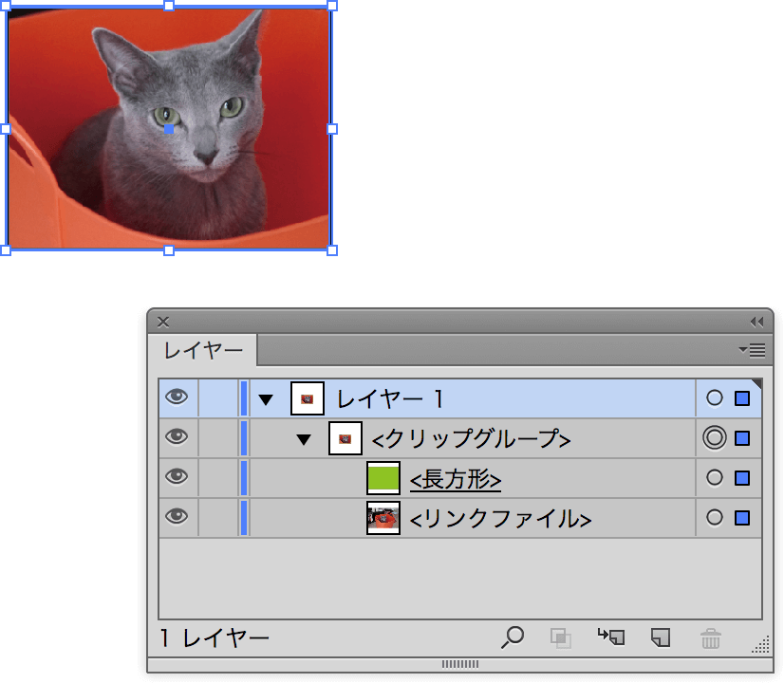Hide the <長方形> clipping path

pos(177,477)
